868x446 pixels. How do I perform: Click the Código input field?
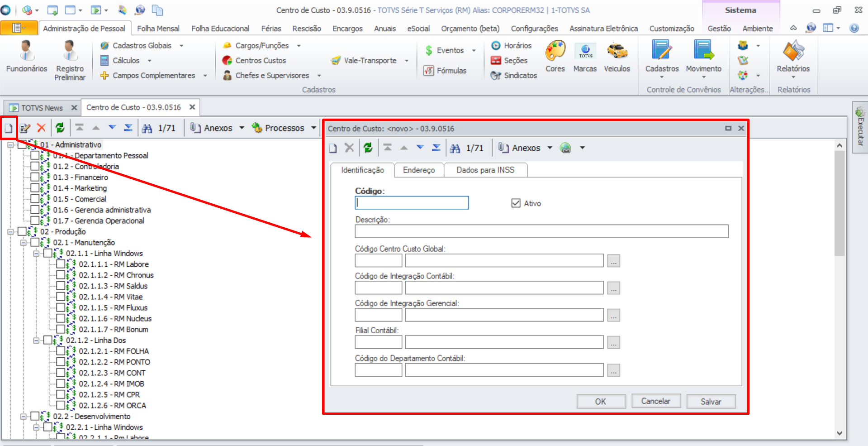(x=412, y=202)
